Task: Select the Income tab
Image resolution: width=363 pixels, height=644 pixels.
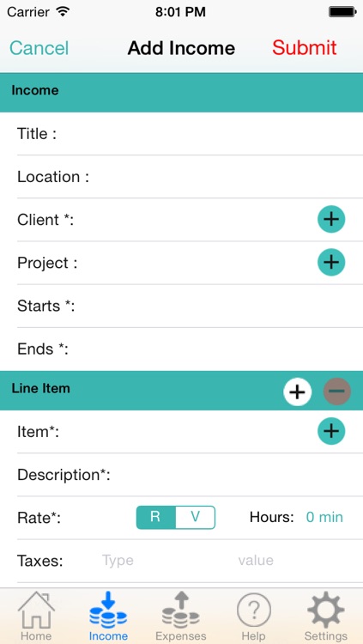Action: [x=108, y=616]
